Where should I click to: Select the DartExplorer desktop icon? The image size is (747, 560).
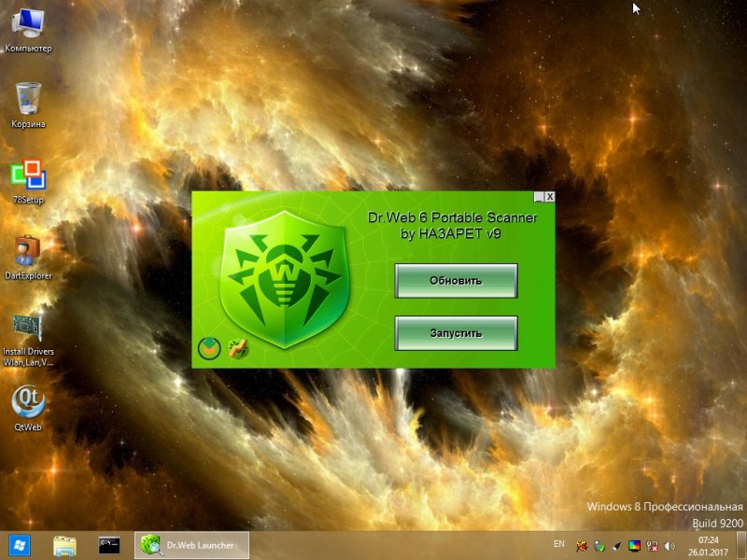tap(28, 258)
